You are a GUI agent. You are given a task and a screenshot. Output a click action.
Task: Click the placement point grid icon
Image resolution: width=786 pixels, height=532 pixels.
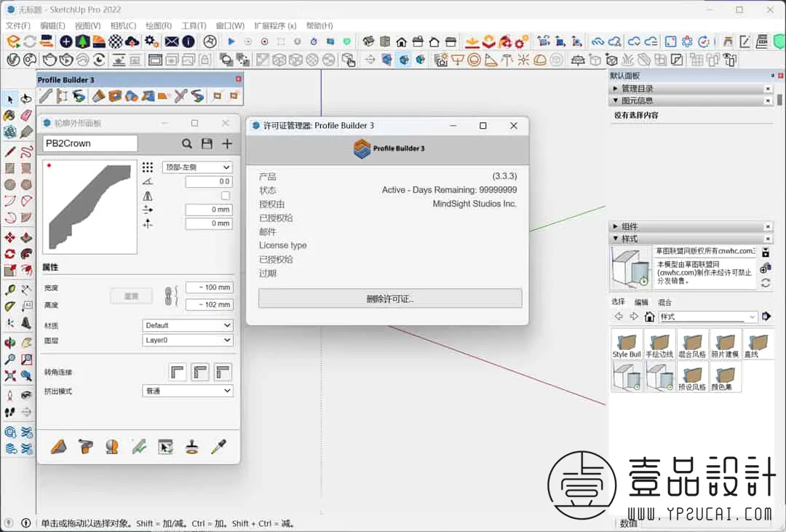tap(147, 167)
